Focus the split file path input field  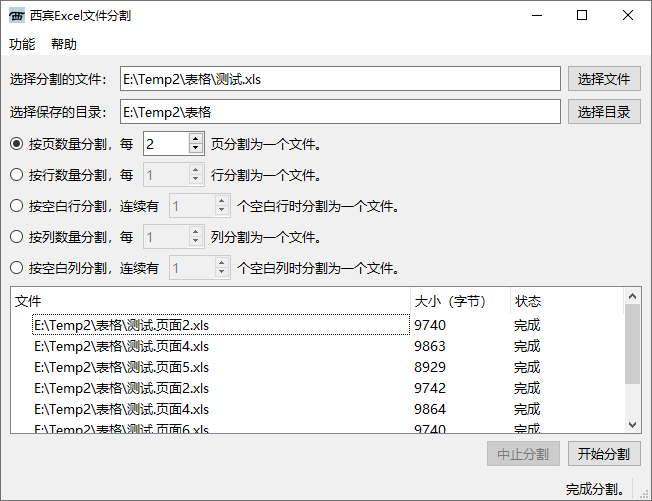coord(340,79)
